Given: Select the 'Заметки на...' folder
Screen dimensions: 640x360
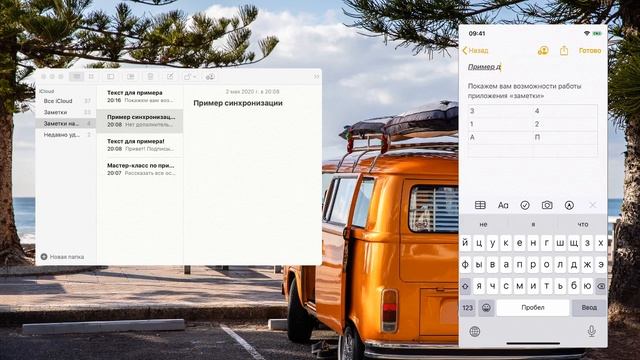Looking at the screenshot, I should (x=65, y=123).
